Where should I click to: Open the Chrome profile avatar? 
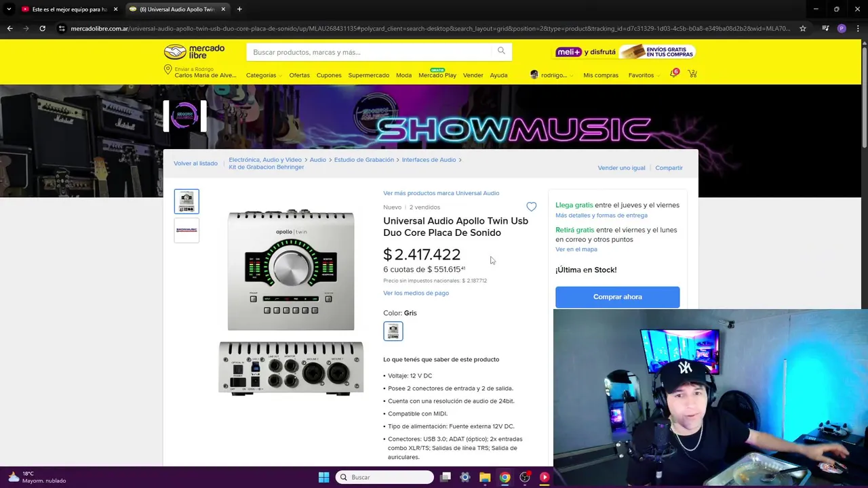click(x=842, y=28)
